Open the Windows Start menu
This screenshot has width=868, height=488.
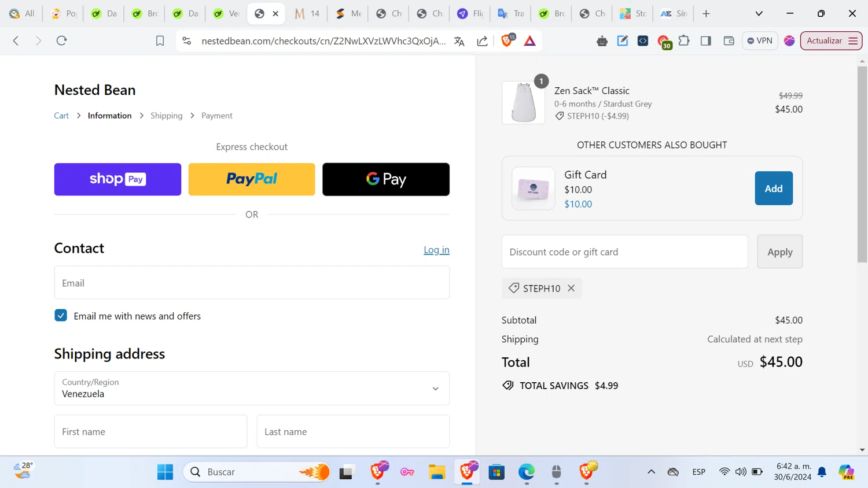click(165, 472)
